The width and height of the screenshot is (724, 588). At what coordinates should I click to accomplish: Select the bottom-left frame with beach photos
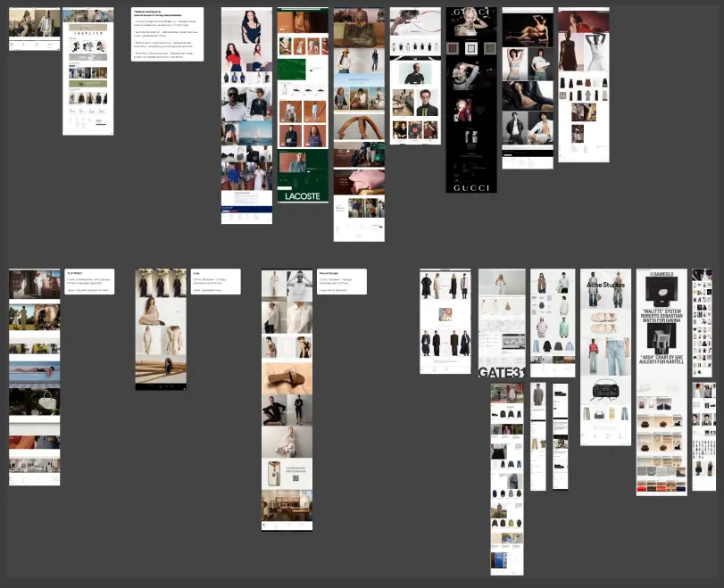point(35,377)
